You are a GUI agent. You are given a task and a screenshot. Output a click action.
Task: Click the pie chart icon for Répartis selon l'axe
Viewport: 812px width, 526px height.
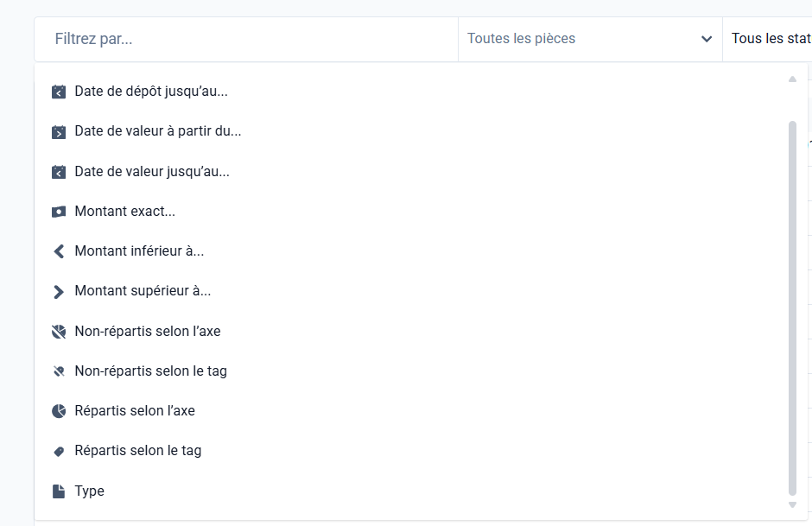click(x=59, y=411)
